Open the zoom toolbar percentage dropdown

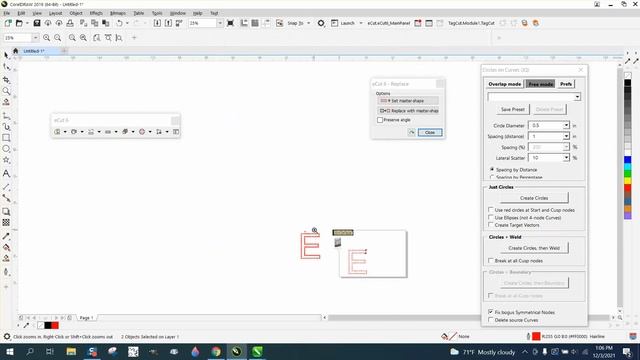click(36, 38)
